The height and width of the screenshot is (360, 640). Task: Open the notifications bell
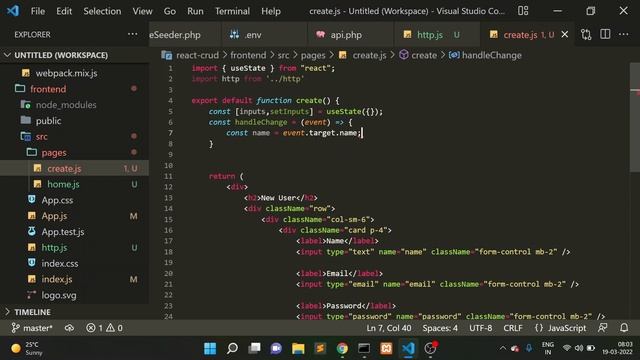pyautogui.click(x=624, y=328)
